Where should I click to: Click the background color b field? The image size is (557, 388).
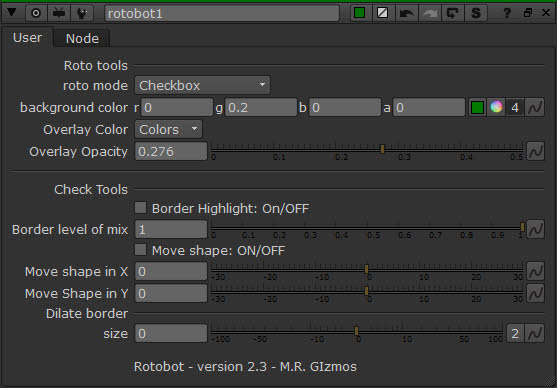tap(345, 107)
